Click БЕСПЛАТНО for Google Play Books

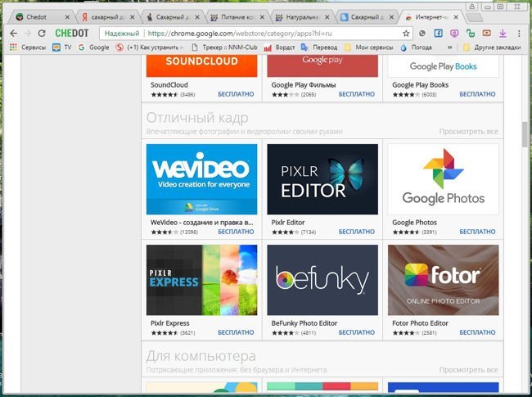pos(477,94)
